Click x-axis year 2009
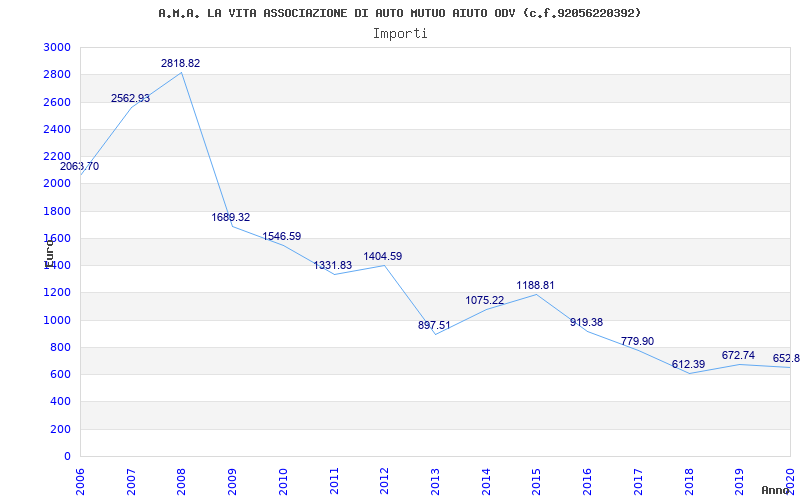Image resolution: width=800 pixels, height=500 pixels. (232, 482)
